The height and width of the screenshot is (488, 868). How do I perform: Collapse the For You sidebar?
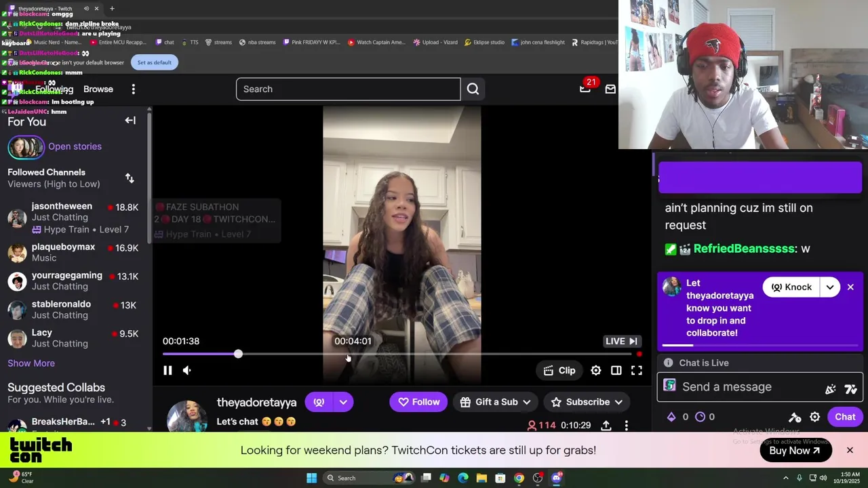pyautogui.click(x=130, y=121)
